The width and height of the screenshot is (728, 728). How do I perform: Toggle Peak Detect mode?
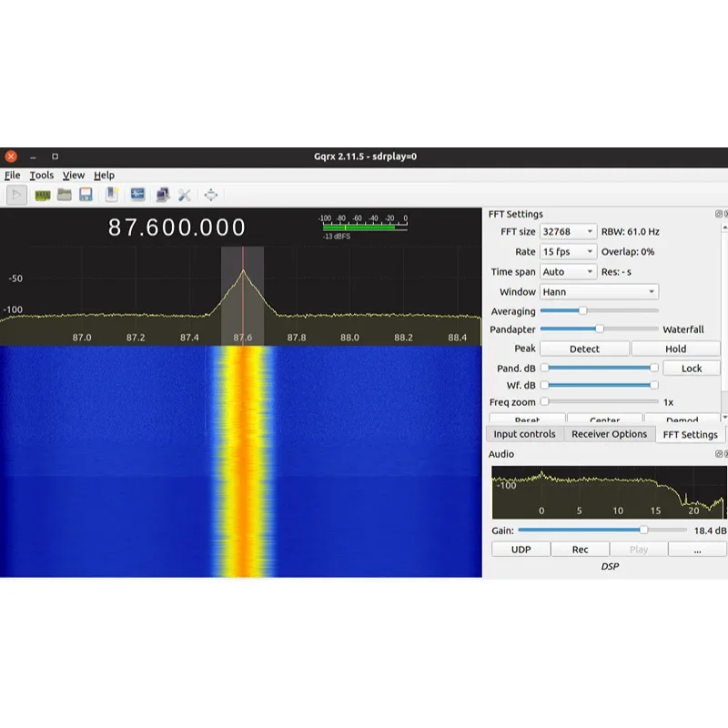[x=583, y=348]
